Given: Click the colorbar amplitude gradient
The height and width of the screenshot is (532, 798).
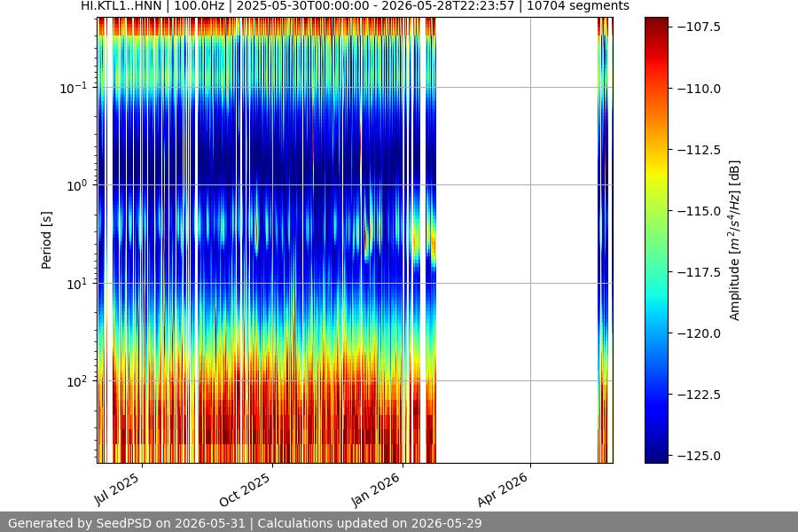Looking at the screenshot, I should pyautogui.click(x=656, y=240).
